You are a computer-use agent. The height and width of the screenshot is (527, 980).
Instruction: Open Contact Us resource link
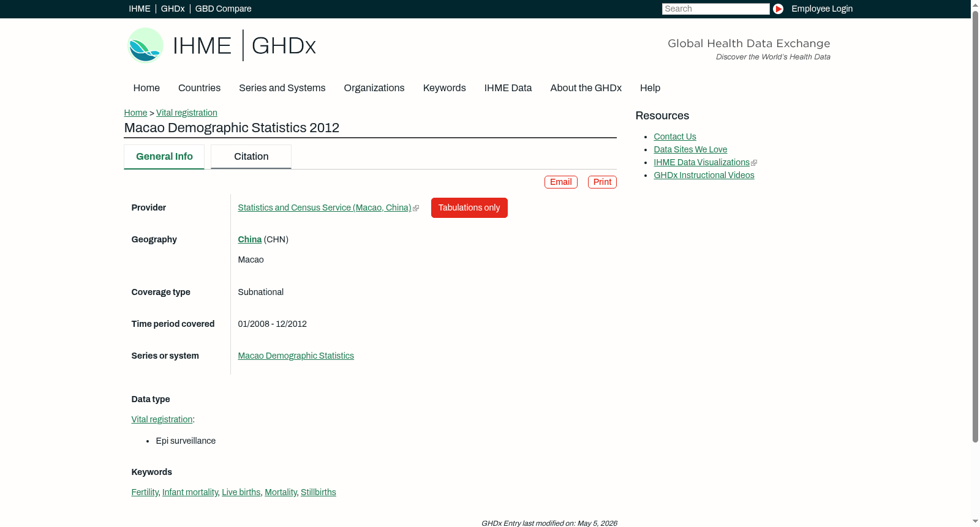click(x=675, y=137)
